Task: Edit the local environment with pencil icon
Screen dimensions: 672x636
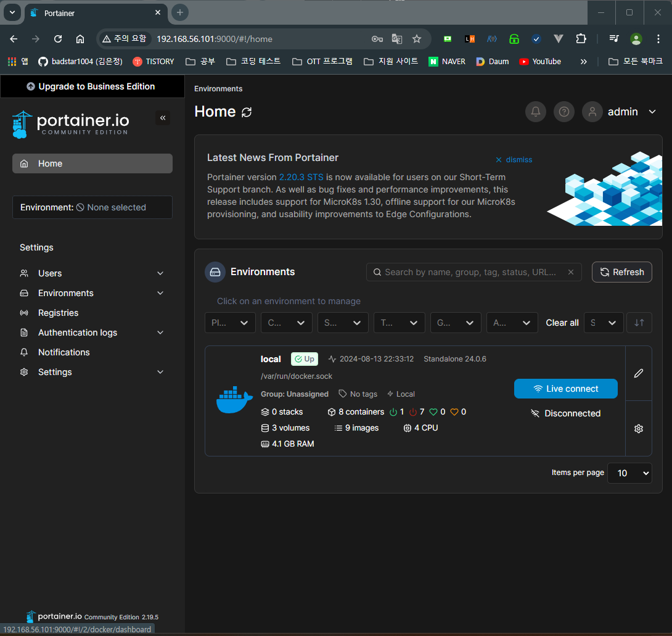Action: pos(639,373)
